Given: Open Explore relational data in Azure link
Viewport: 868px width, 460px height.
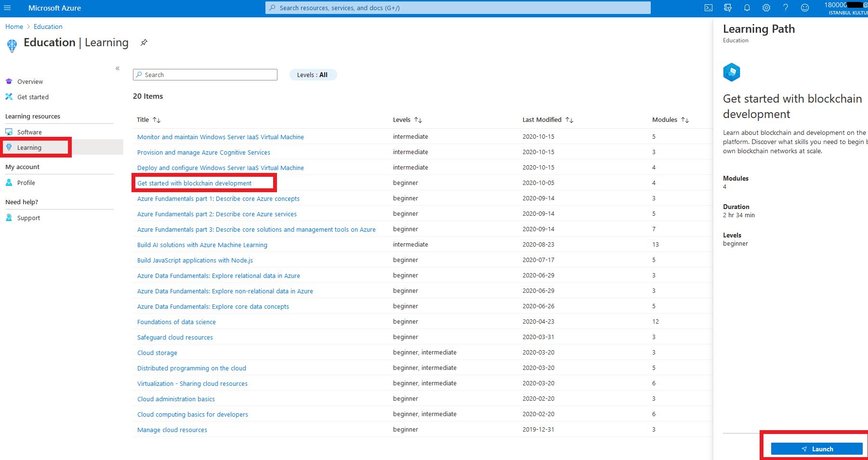Looking at the screenshot, I should (x=219, y=276).
